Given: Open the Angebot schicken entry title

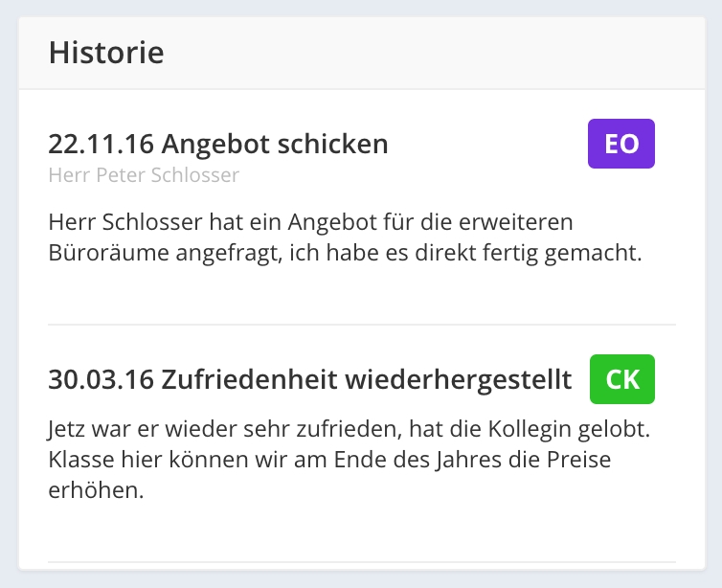Looking at the screenshot, I should [218, 145].
